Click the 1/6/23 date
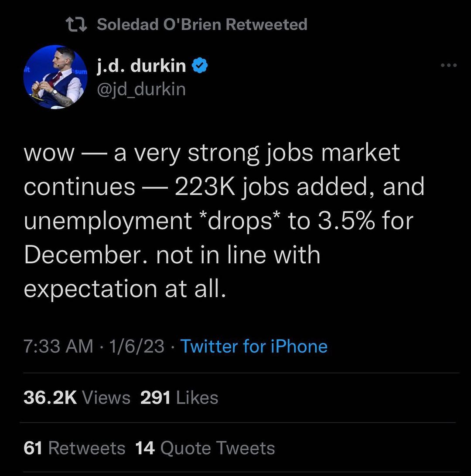This screenshot has width=471, height=476. coord(137,347)
